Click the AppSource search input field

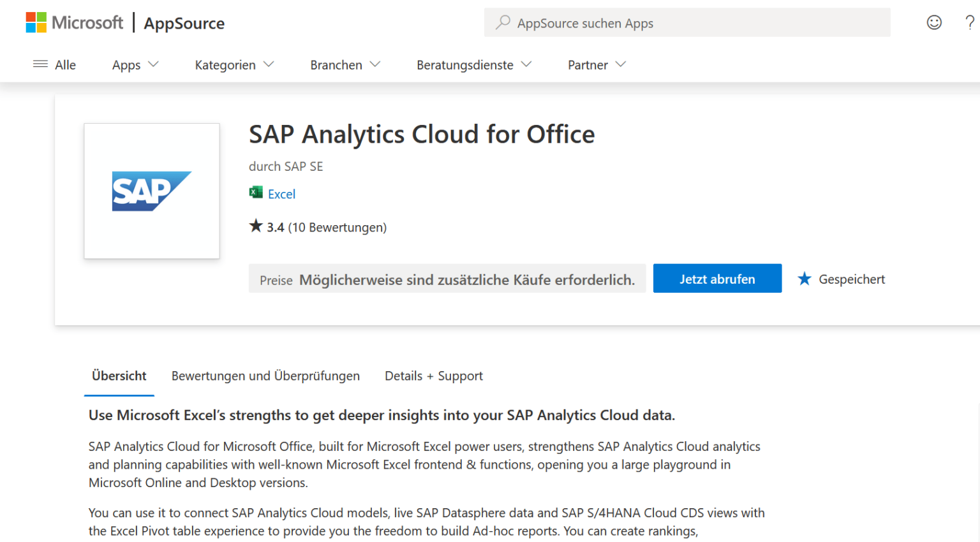pos(687,22)
